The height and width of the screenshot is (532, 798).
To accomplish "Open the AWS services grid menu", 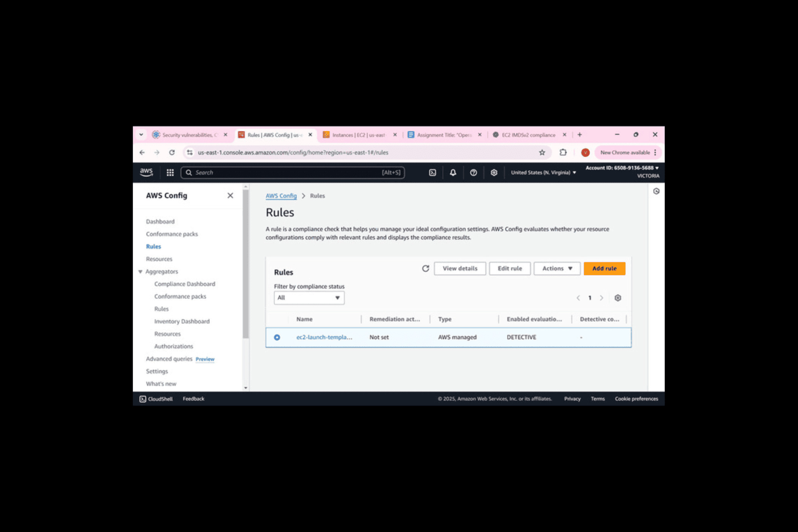I will 170,173.
